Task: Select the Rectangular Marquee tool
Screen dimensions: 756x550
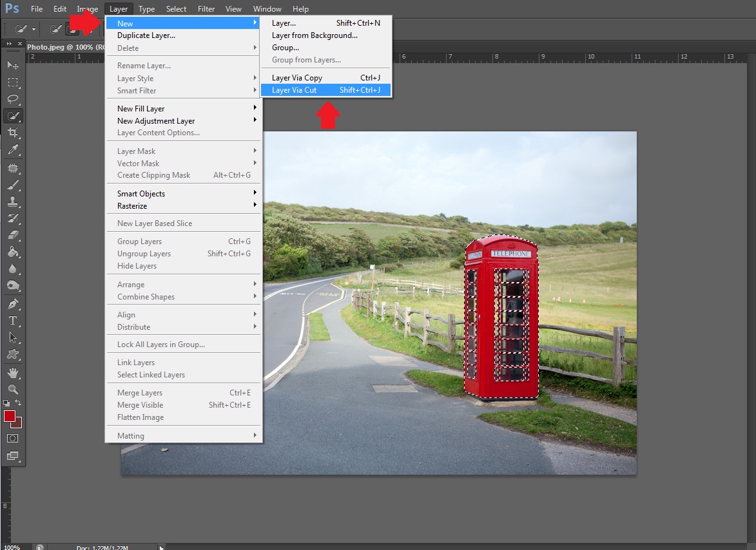Action: (x=13, y=82)
